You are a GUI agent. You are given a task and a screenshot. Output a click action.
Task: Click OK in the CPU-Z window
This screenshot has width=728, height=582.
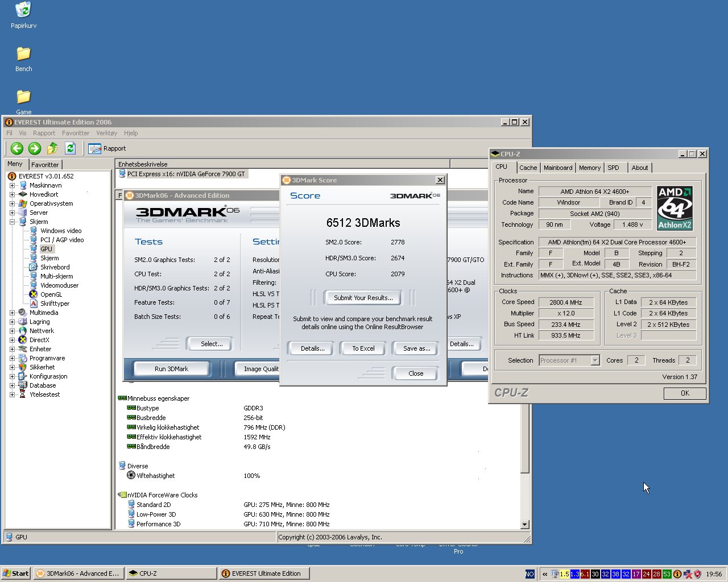click(685, 393)
